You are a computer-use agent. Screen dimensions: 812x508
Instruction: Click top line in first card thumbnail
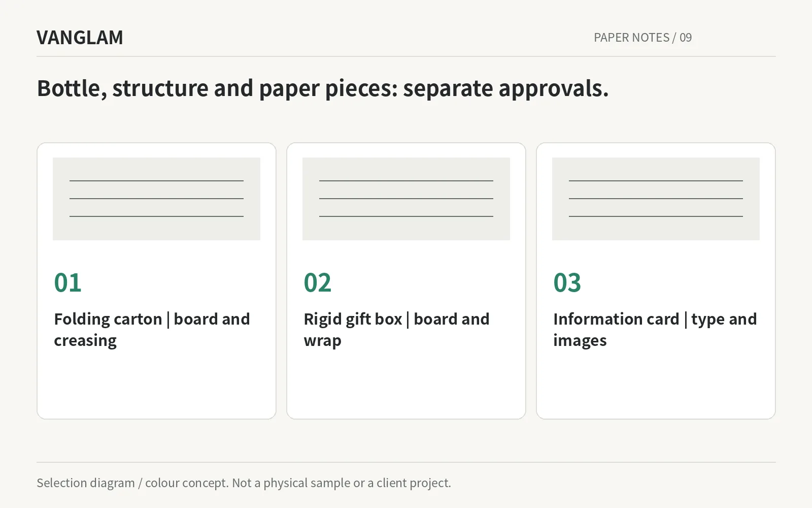pos(156,181)
